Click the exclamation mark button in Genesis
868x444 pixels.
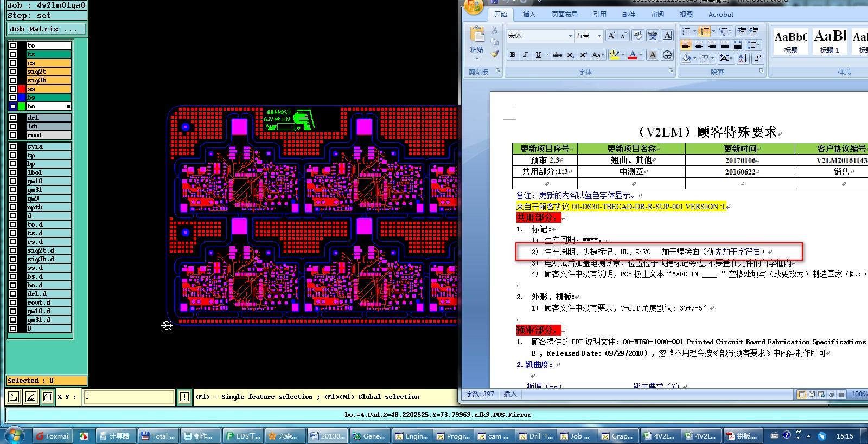click(184, 397)
